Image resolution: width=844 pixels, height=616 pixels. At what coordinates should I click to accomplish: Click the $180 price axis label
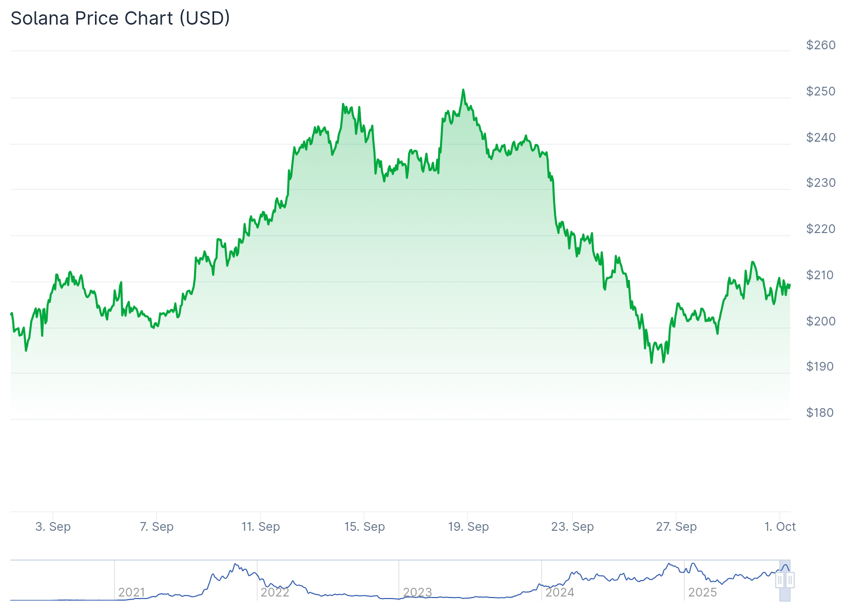(820, 413)
